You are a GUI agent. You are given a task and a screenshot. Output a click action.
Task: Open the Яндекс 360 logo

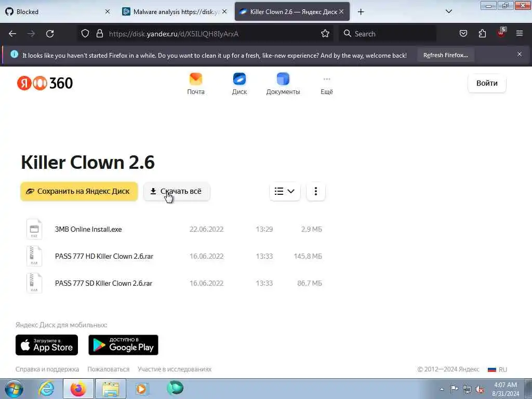(x=45, y=83)
